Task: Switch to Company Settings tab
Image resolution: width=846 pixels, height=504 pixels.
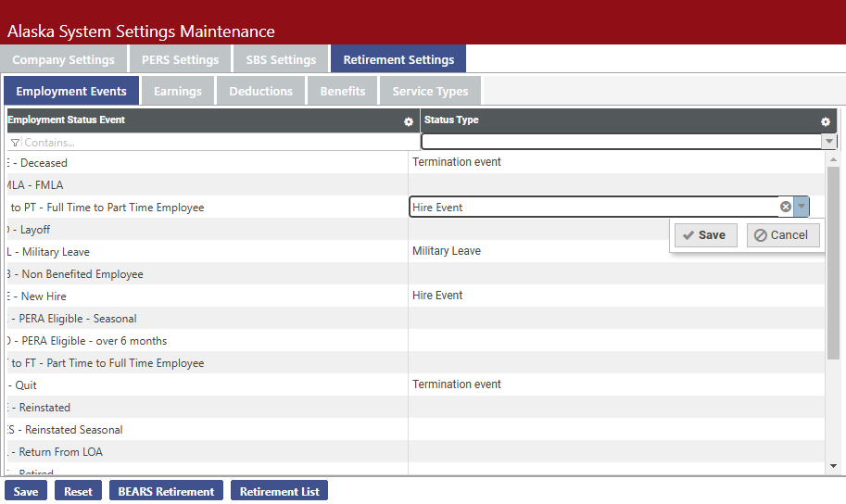Action: (x=64, y=59)
